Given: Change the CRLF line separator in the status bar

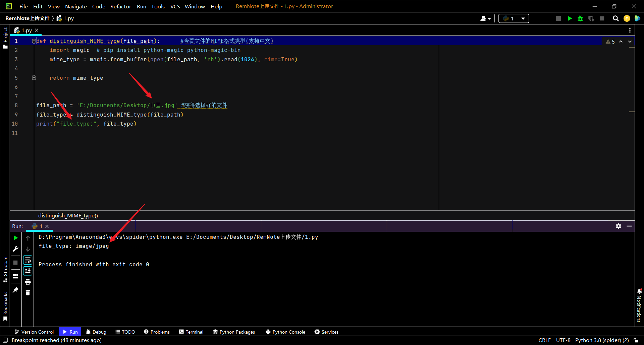Looking at the screenshot, I should coord(544,340).
